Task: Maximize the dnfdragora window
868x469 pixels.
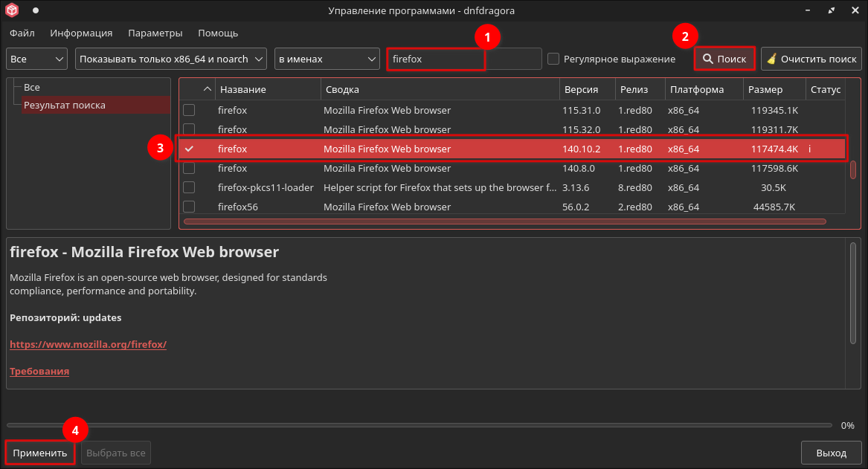Action: tap(832, 10)
